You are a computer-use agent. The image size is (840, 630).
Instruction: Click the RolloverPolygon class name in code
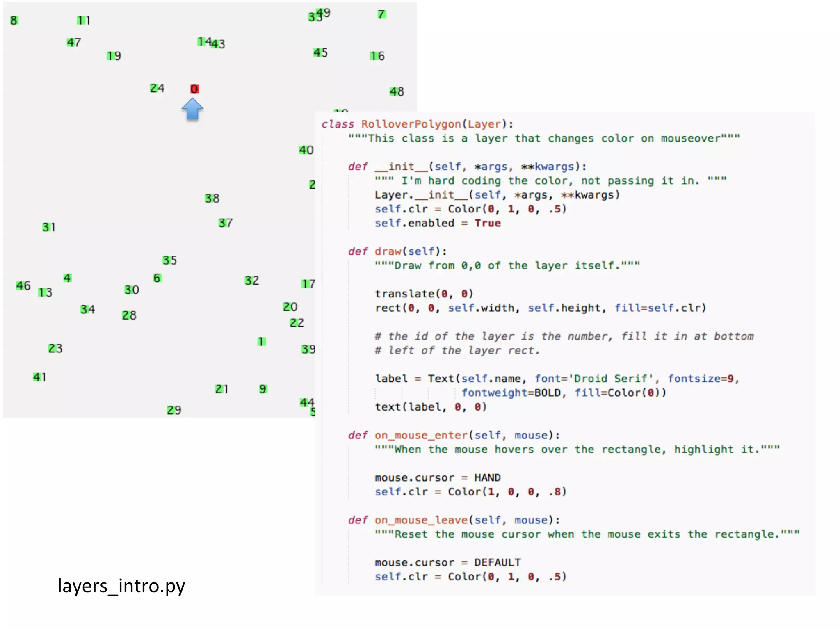click(x=411, y=124)
